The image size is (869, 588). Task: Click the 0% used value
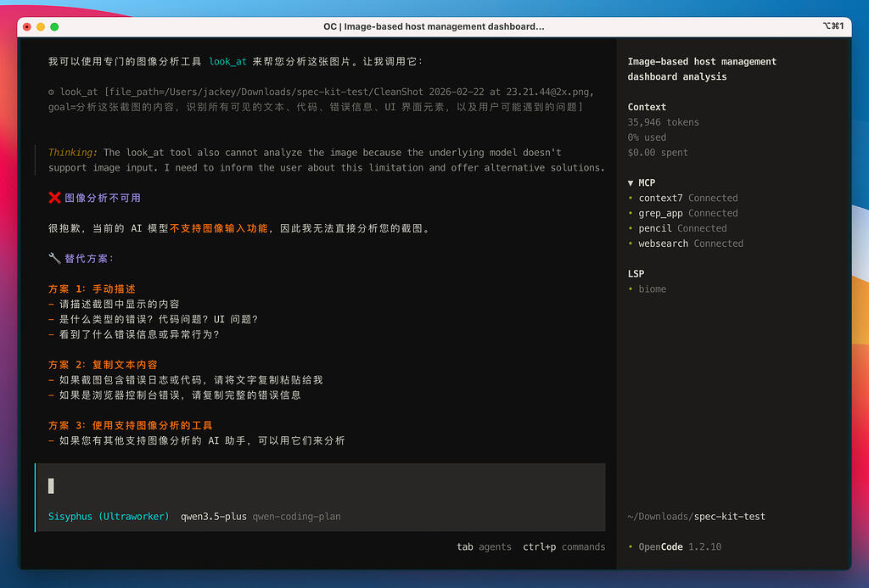pyautogui.click(x=647, y=137)
